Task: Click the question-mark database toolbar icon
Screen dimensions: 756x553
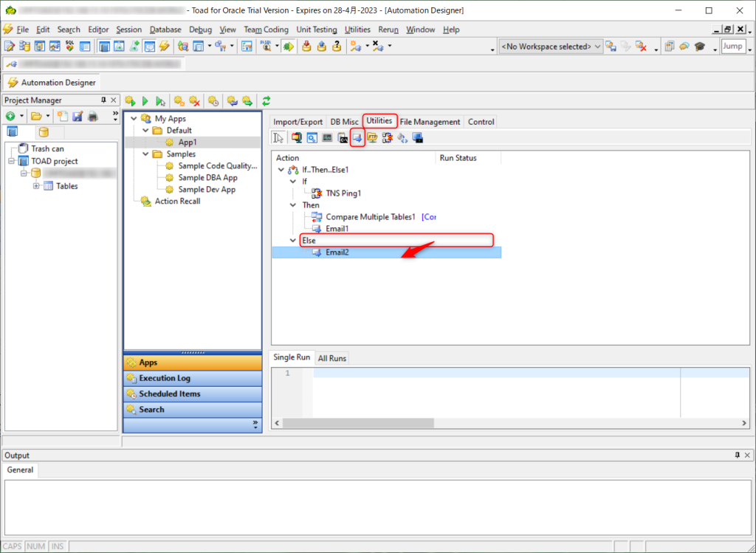Action: [337, 47]
